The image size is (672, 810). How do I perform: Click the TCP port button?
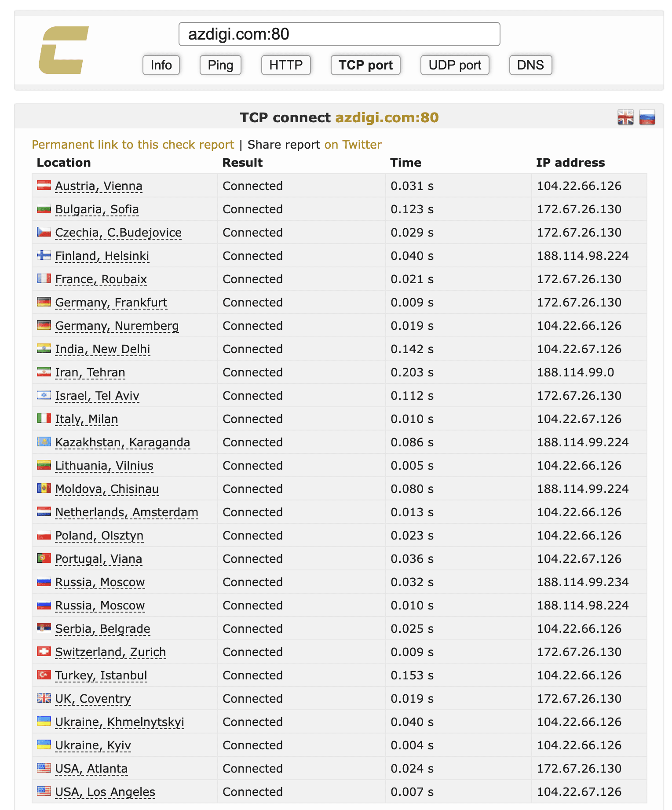(x=365, y=65)
